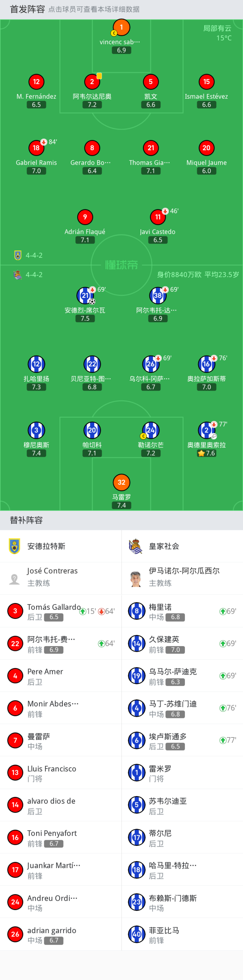Open player 2 阿韦尔达尼奥 with yellow card
243x980 pixels.
(92, 82)
